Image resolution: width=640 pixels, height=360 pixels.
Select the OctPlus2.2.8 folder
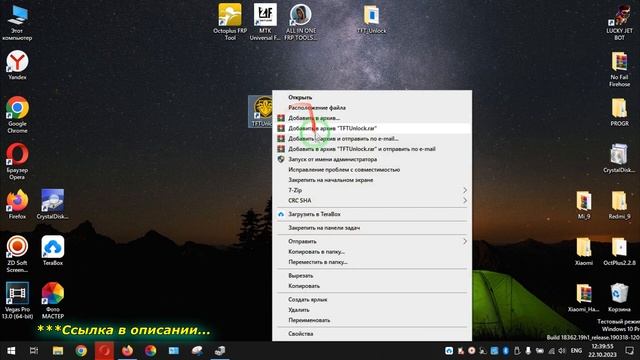click(619, 251)
